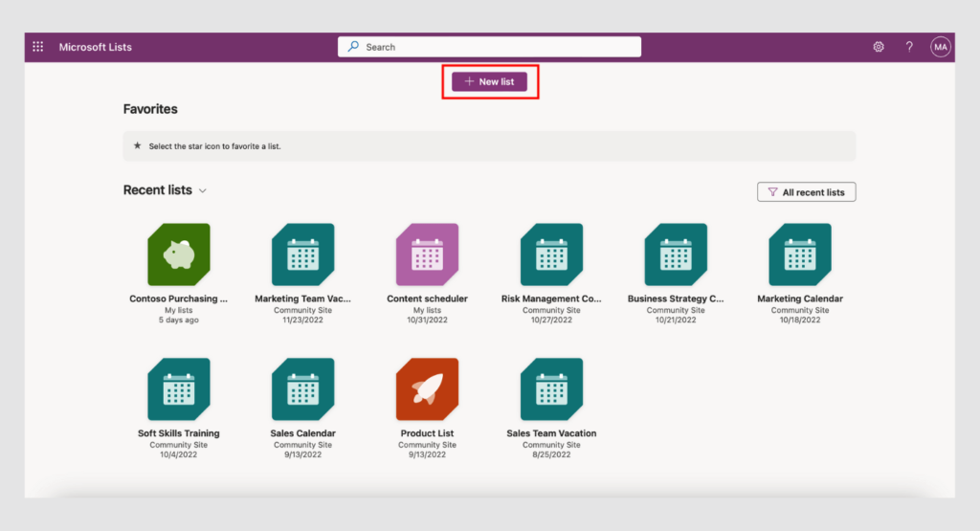Screen dimensions: 980x531
Task: Expand the Recent lists dropdown chevron
Action: (x=203, y=191)
